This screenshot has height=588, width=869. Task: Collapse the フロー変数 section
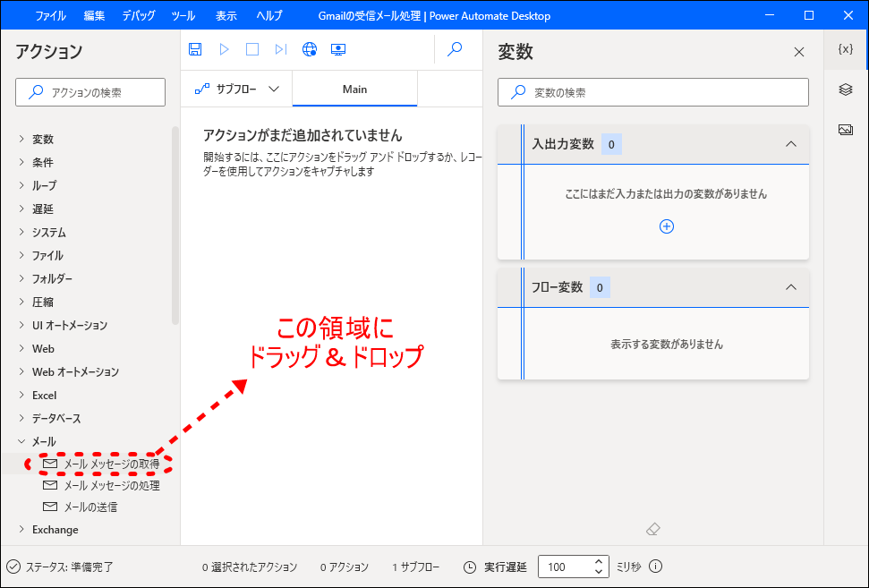pyautogui.click(x=791, y=287)
